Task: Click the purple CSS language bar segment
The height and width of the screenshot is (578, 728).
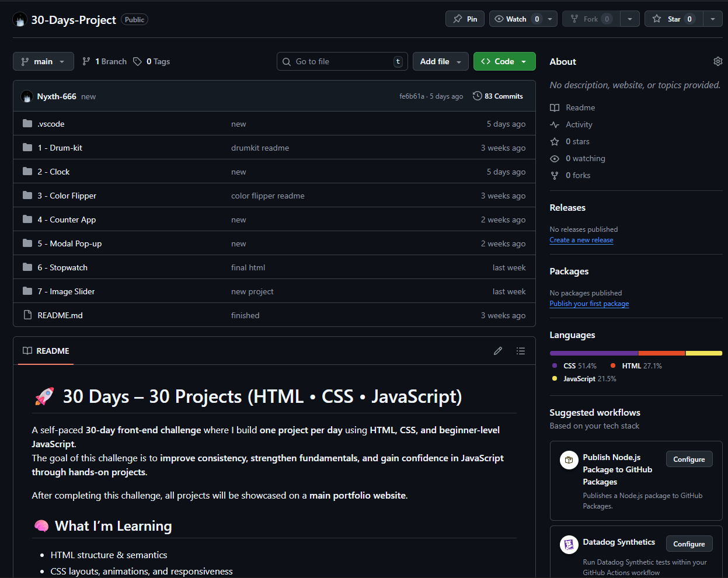Action: 593,353
